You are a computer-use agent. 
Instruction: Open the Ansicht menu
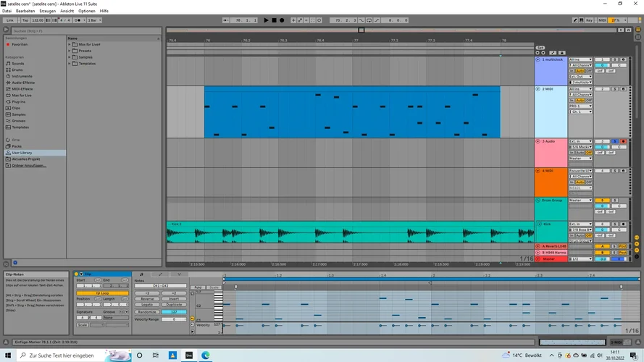click(x=67, y=11)
